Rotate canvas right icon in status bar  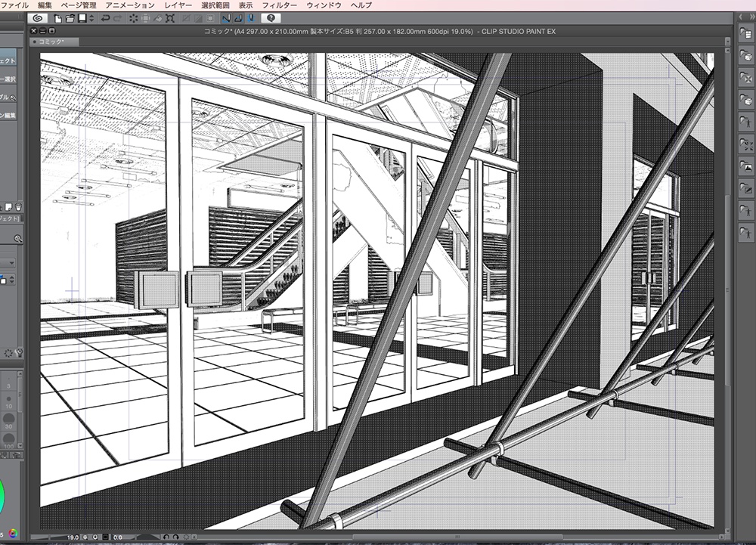point(176,537)
